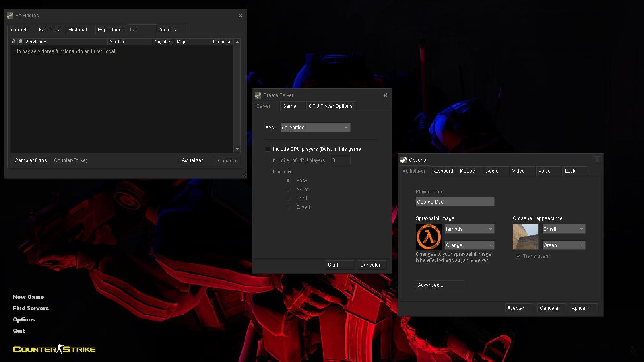Switch to the Lock tab in Options

[x=575, y=171]
